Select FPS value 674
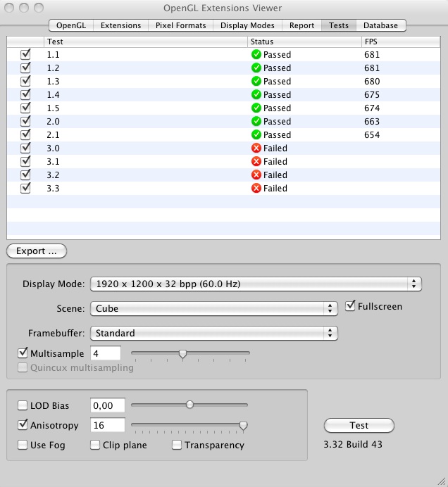The width and height of the screenshot is (448, 487). [x=372, y=108]
